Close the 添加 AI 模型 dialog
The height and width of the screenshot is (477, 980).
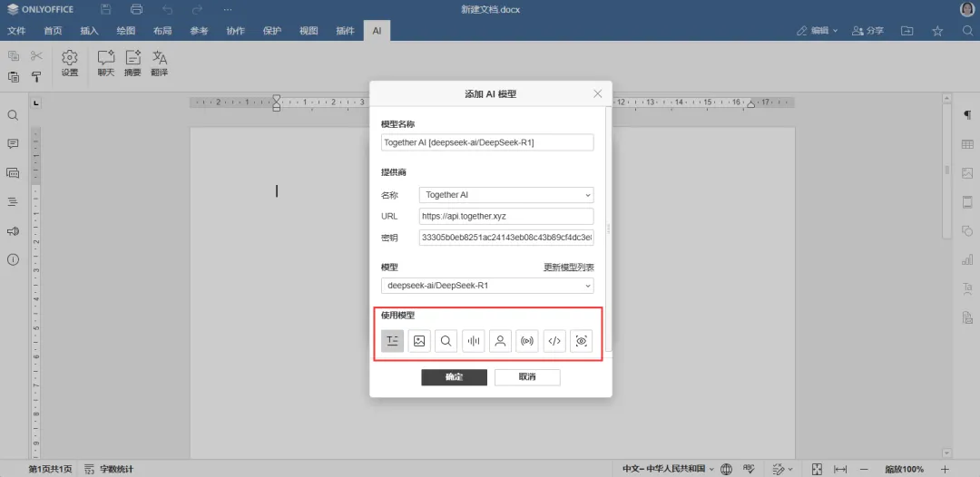click(597, 93)
